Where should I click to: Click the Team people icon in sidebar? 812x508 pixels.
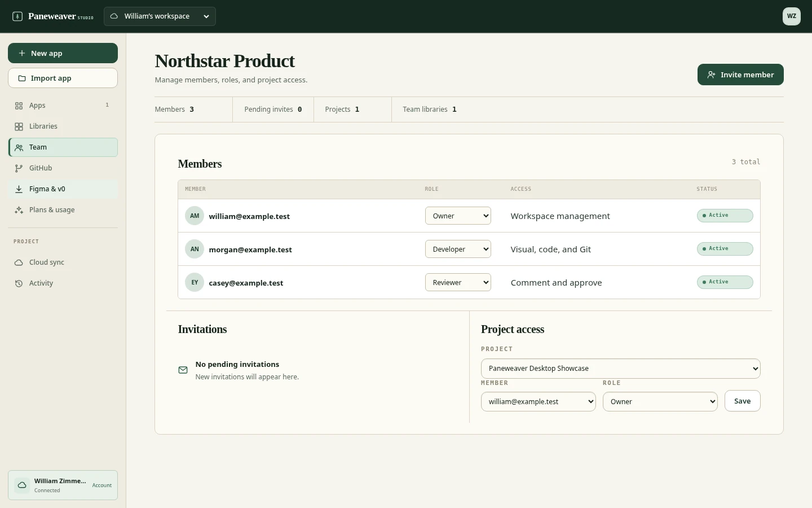[x=19, y=147]
